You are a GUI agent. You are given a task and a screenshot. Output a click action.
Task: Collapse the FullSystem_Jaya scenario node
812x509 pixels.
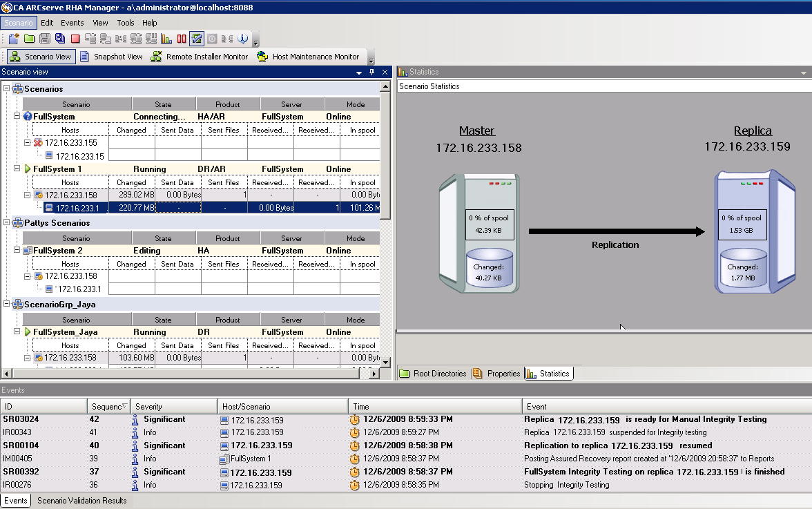pyautogui.click(x=17, y=332)
